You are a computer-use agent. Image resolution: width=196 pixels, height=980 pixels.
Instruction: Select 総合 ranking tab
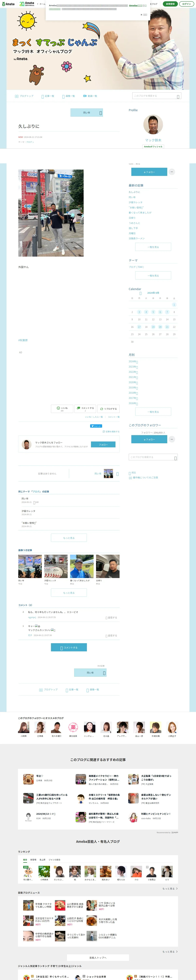25,860
